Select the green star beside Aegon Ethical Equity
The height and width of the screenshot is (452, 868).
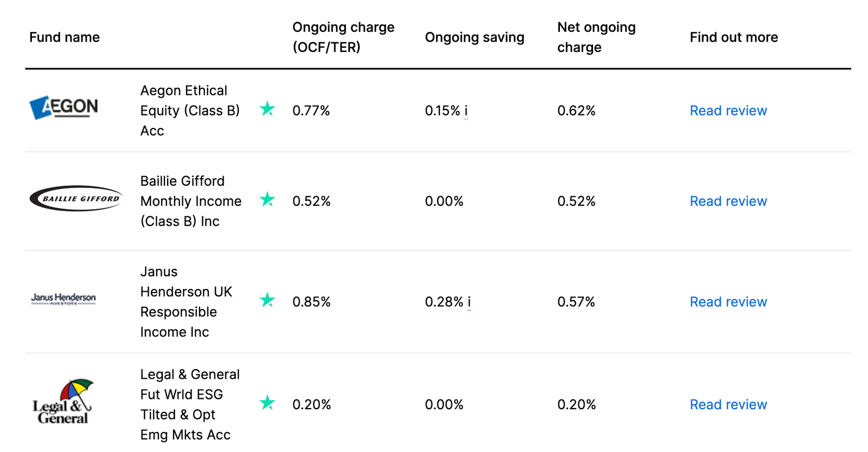(267, 109)
